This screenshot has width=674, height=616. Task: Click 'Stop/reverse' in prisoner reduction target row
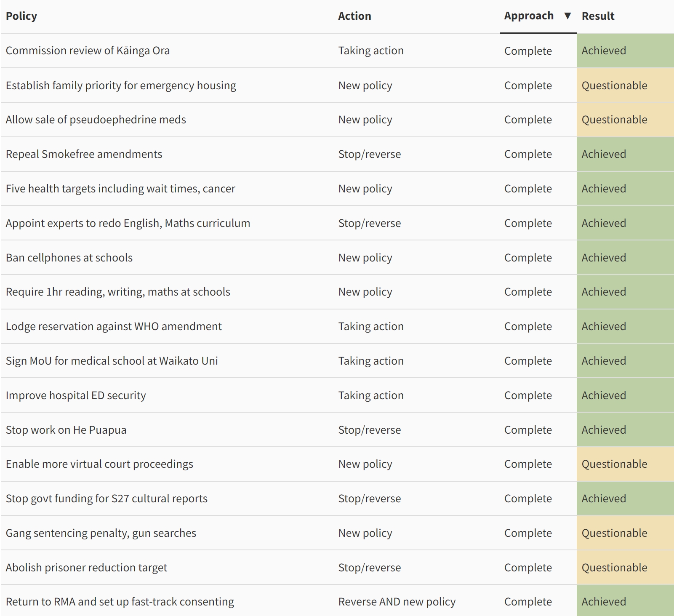tap(370, 568)
